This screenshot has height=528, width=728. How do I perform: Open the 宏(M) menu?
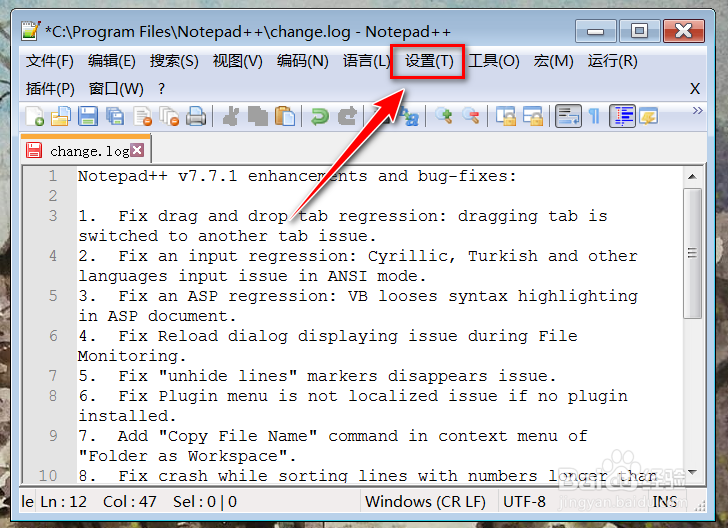click(x=553, y=61)
